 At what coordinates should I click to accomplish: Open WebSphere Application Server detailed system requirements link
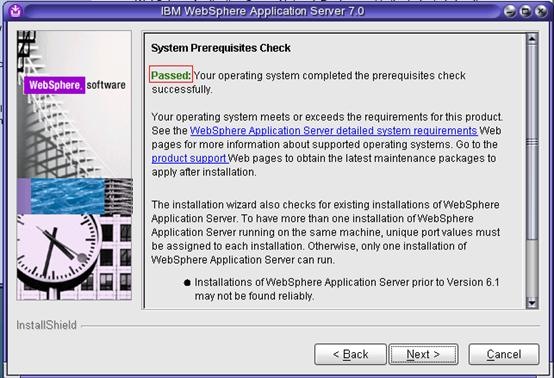coord(334,131)
